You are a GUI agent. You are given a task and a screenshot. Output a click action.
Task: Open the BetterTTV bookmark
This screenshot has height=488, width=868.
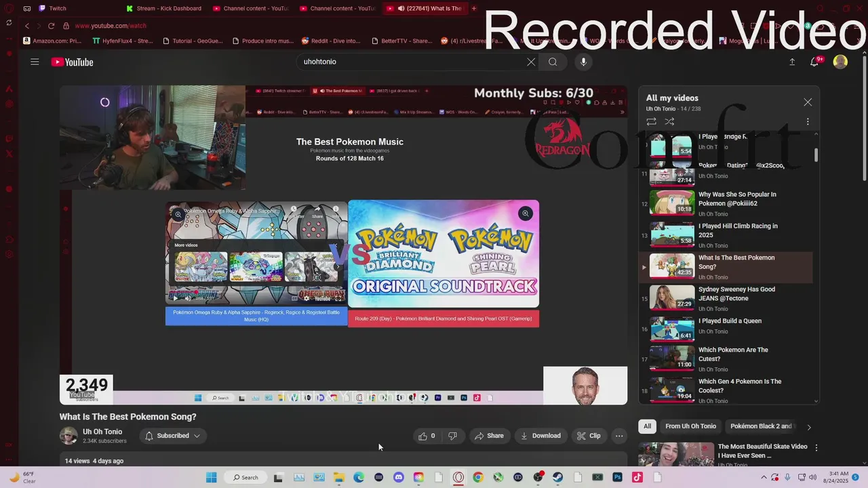click(401, 41)
